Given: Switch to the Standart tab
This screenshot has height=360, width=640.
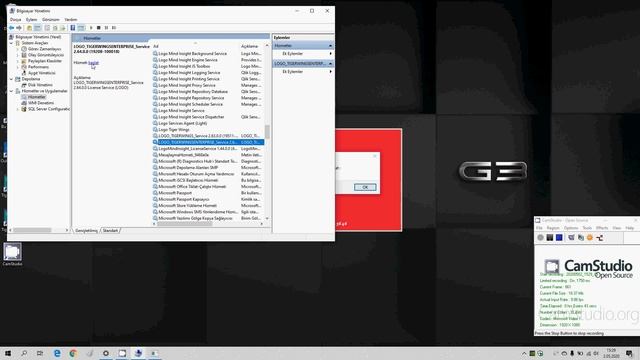Looking at the screenshot, I should [110, 231].
